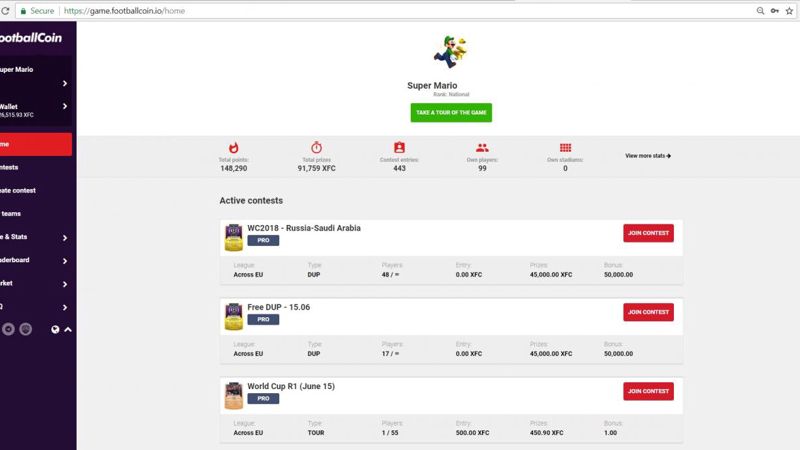
Task: Click the Total prizes stopwatch icon
Action: [x=316, y=147]
